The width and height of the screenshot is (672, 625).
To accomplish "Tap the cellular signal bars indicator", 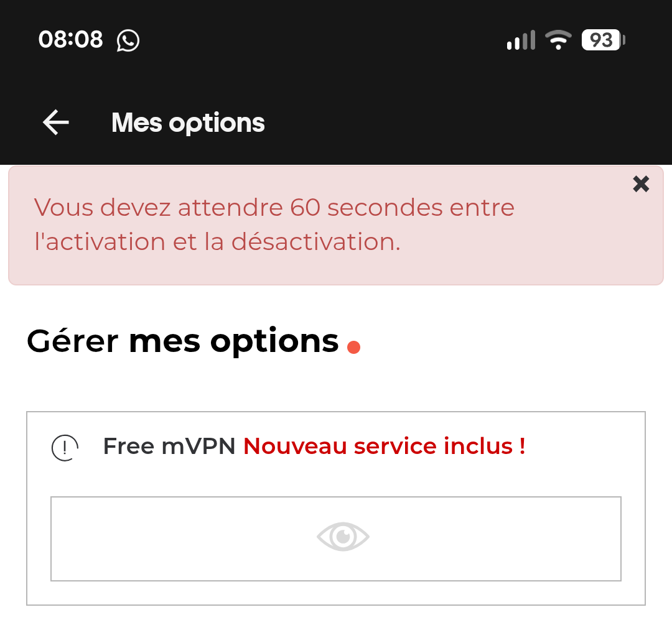I will pos(521,40).
